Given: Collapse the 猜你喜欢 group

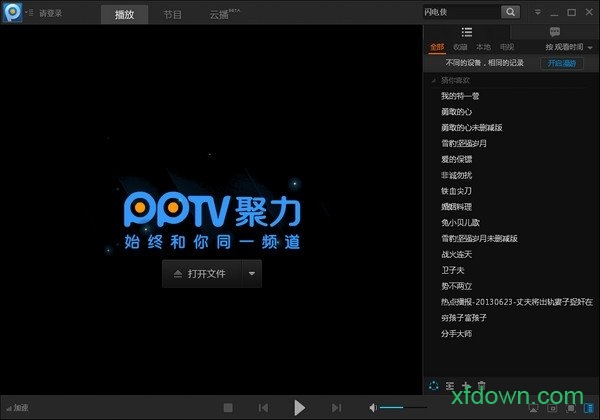Looking at the screenshot, I should coord(434,81).
